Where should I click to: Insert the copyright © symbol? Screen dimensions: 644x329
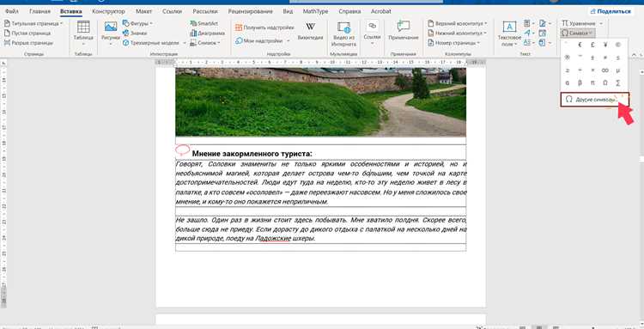point(618,45)
